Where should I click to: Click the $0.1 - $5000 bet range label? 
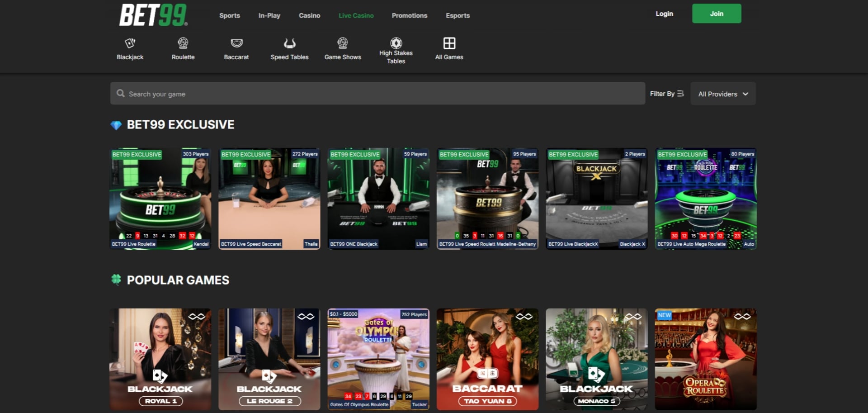click(x=344, y=314)
